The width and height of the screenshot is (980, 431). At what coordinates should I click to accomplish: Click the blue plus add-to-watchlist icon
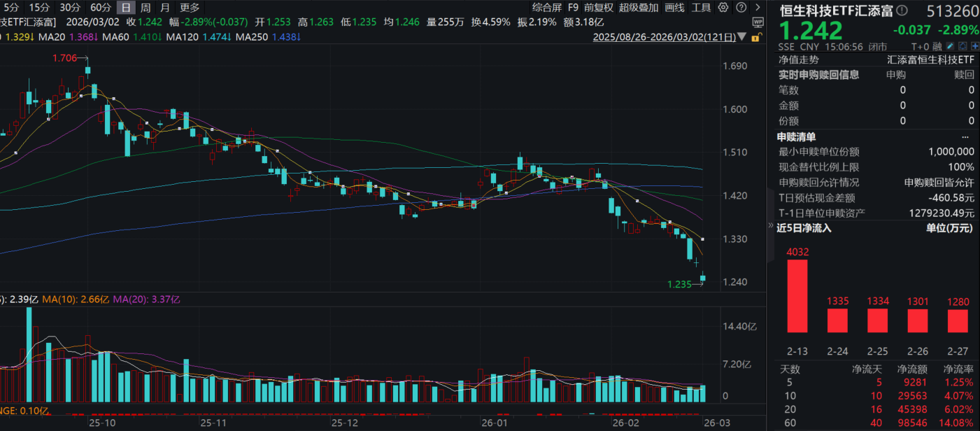[974, 46]
